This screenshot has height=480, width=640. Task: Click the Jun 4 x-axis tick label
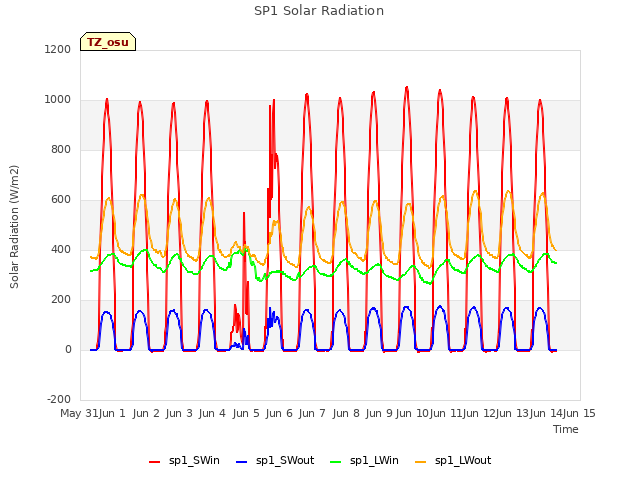tap(212, 413)
